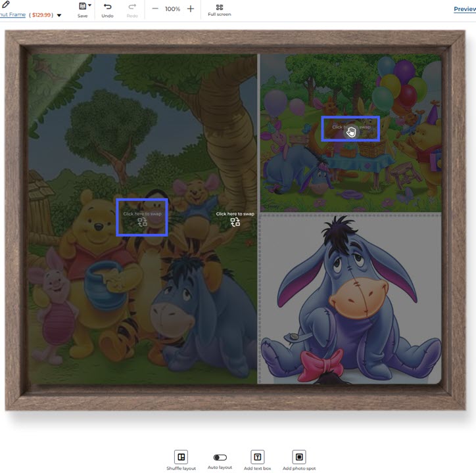Zoom out with the minus button

[x=155, y=9]
